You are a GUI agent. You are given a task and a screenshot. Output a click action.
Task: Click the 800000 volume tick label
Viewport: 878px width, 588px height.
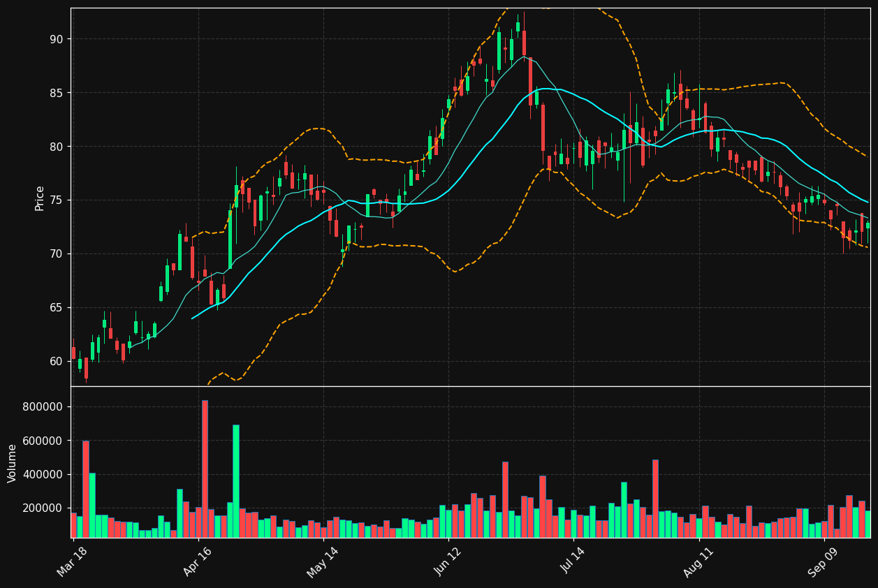tap(43, 407)
